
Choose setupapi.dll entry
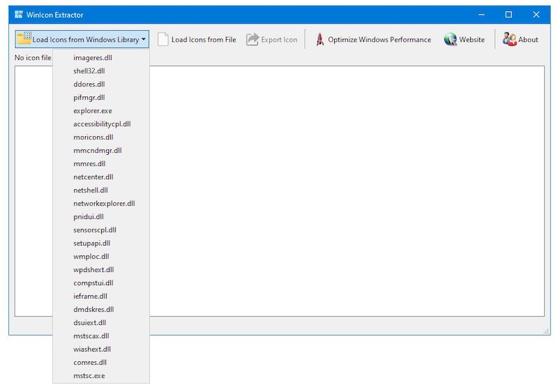(101, 243)
